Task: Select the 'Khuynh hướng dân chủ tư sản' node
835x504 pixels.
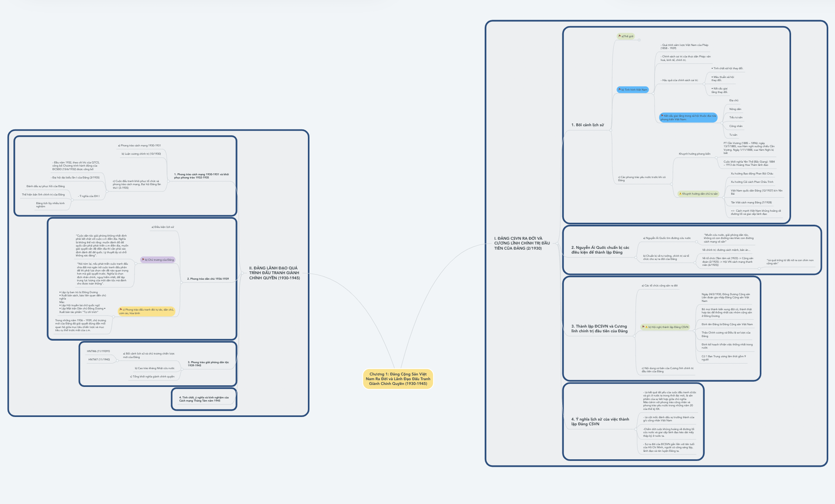Action: [x=698, y=194]
